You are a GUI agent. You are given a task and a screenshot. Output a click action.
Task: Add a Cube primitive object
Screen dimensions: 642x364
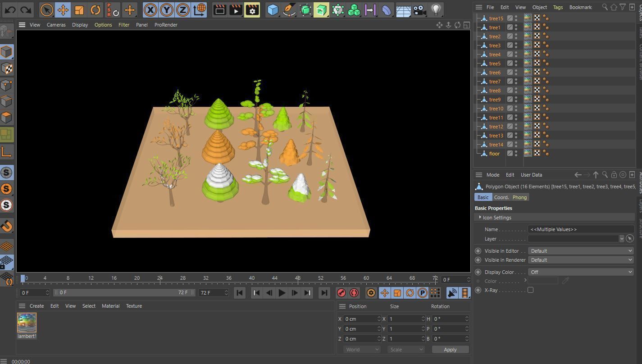coord(273,9)
